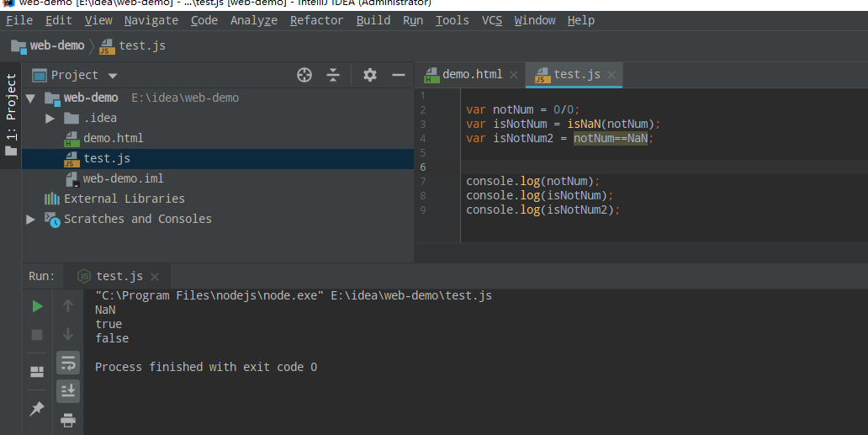Image resolution: width=868 pixels, height=435 pixels.
Task: Select web-demo project root in tree
Action: pos(218,98)
